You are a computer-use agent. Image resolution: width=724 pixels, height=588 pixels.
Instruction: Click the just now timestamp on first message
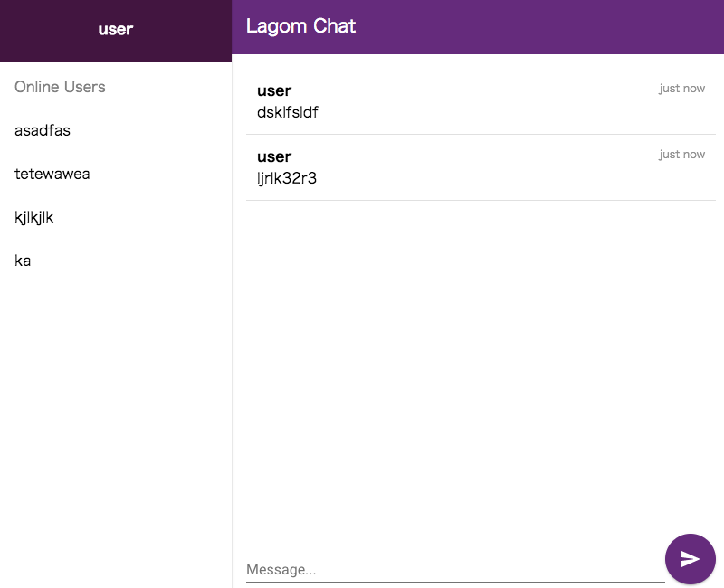[x=681, y=88]
